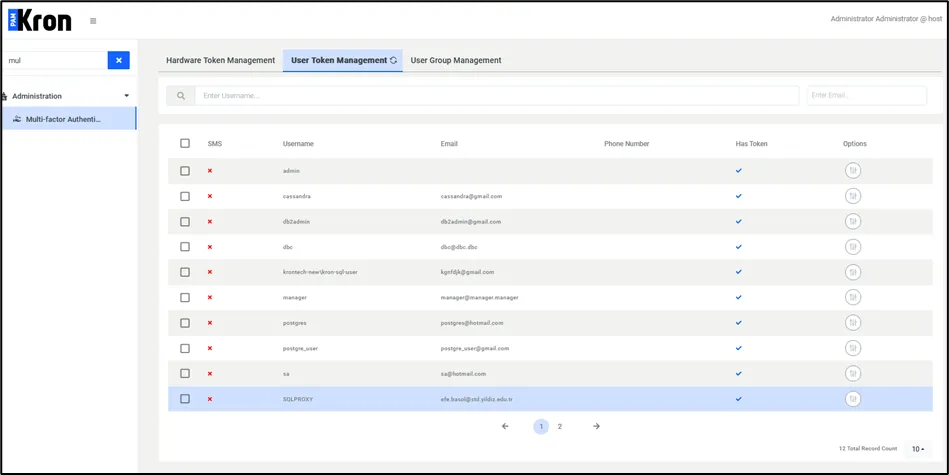This screenshot has height=475, width=949.
Task: Click the Enter Email filter field
Action: point(867,96)
